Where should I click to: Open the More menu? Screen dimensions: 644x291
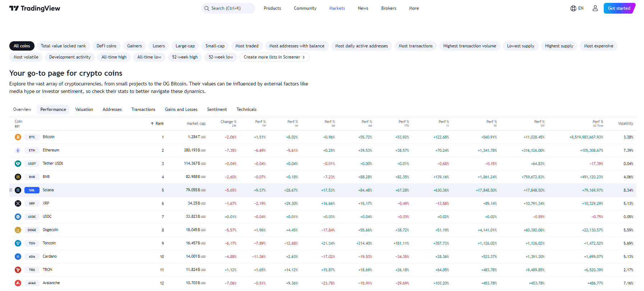click(x=414, y=8)
